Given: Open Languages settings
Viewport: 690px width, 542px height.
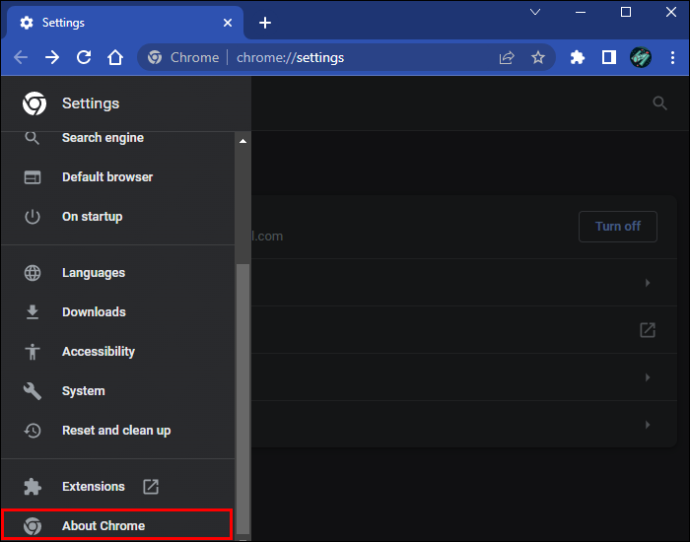Looking at the screenshot, I should [117, 273].
